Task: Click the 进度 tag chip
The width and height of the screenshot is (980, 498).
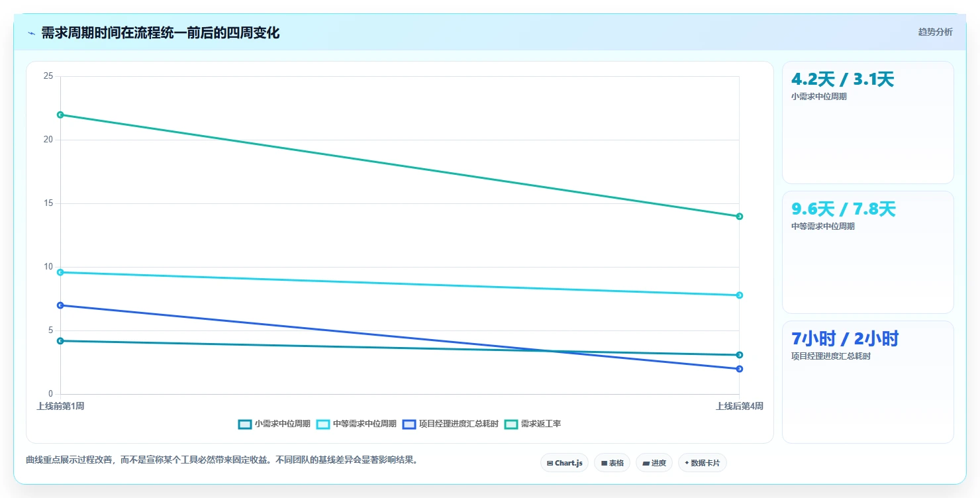Action: (x=654, y=463)
